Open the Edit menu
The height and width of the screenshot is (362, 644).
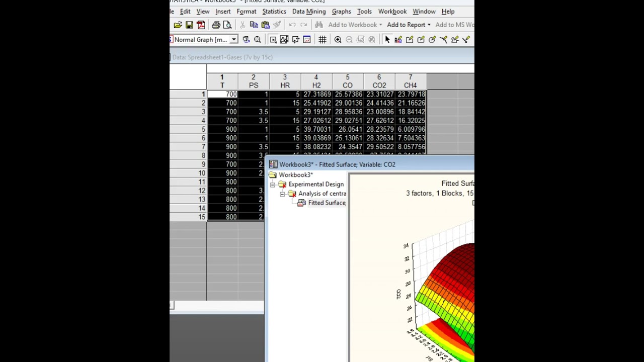point(185,12)
